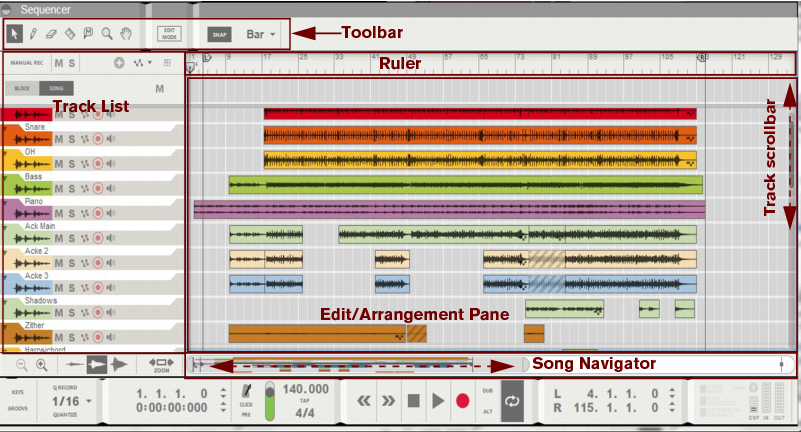Switch to Block view
Screen dimensions: 801x432
[x=21, y=88]
